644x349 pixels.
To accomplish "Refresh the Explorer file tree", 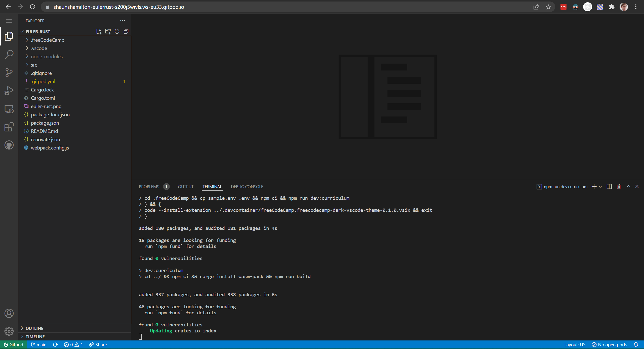I will click(117, 31).
